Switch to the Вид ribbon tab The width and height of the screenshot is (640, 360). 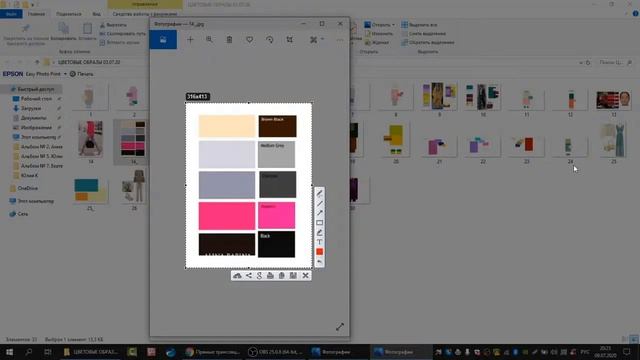tap(96, 14)
